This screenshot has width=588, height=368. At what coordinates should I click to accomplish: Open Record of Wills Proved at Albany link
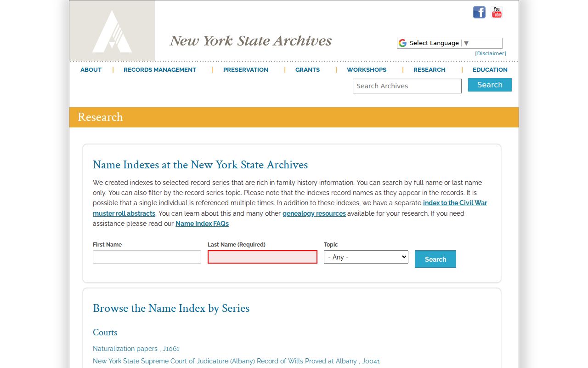(236, 361)
